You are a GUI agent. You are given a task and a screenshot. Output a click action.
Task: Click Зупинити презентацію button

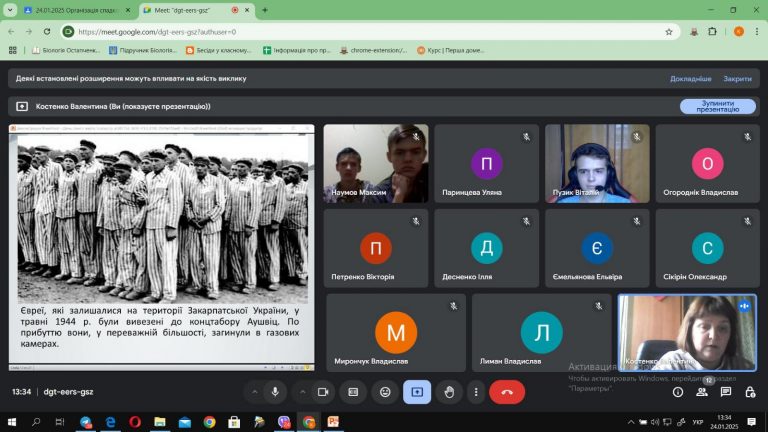718,106
